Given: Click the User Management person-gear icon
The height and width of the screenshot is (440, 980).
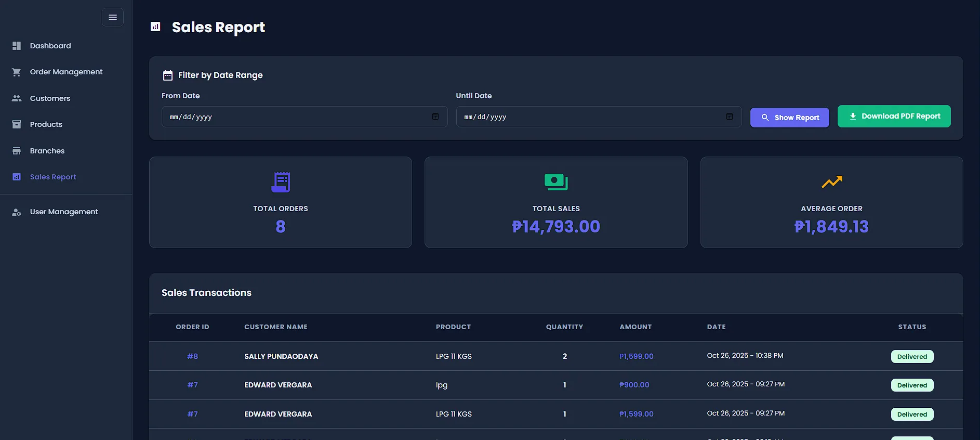Looking at the screenshot, I should tap(17, 212).
